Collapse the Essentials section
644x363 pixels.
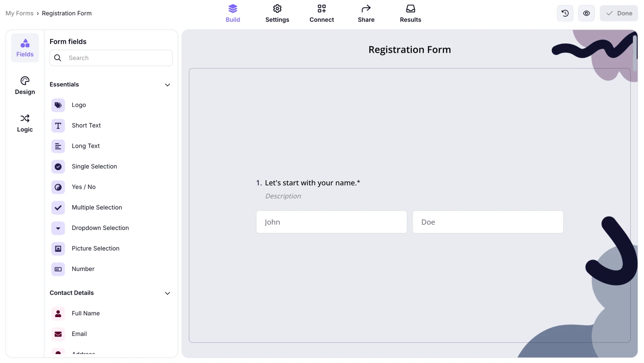point(167,85)
